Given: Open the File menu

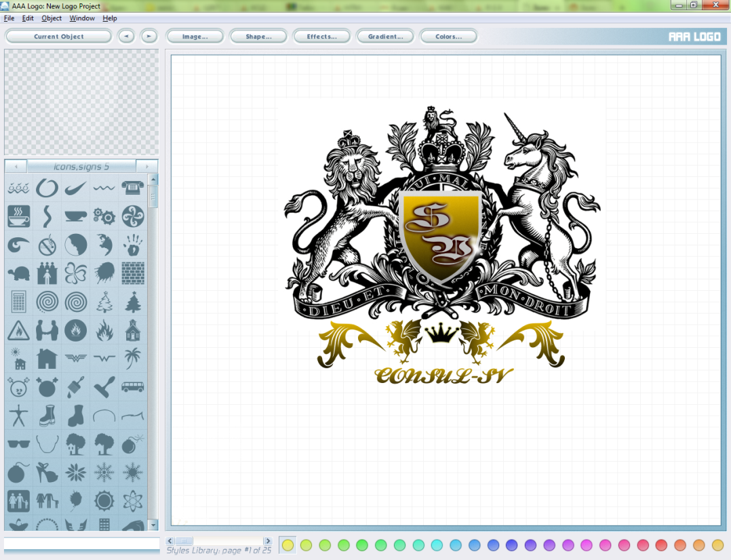Looking at the screenshot, I should tap(9, 18).
